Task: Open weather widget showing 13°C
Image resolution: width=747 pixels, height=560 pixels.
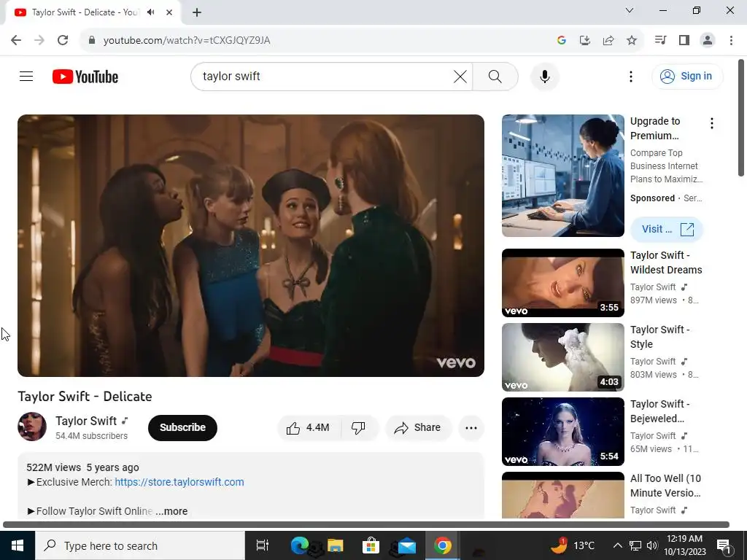Action: click(x=573, y=545)
